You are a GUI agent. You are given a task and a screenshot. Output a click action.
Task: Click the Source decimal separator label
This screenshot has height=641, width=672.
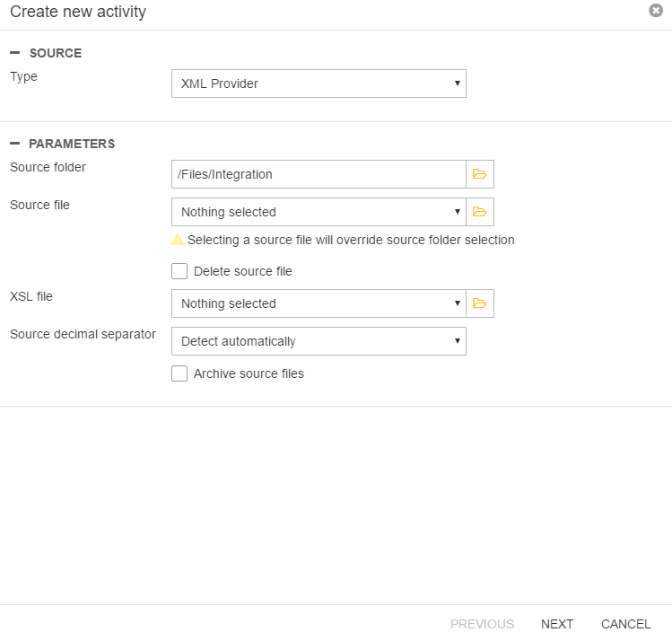tap(83, 334)
